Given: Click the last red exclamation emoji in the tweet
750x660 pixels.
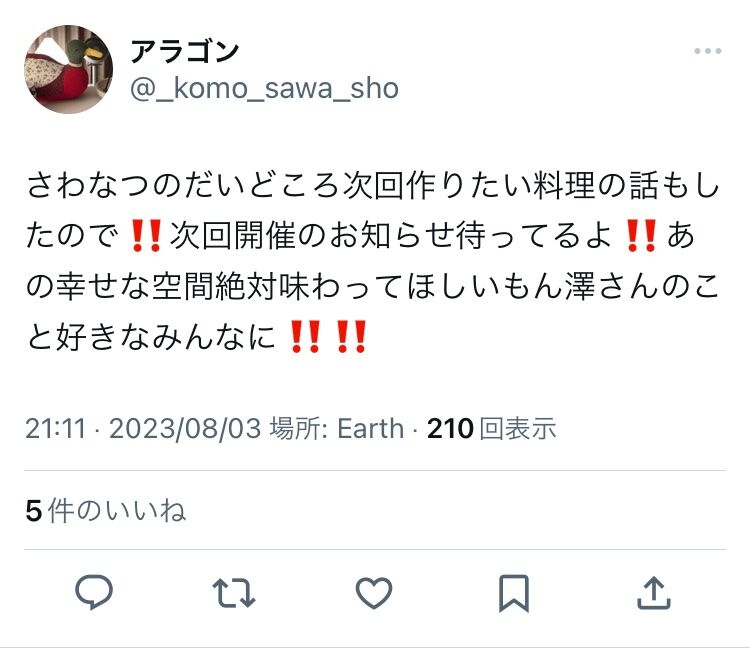Looking at the screenshot, I should pyautogui.click(x=352, y=337).
